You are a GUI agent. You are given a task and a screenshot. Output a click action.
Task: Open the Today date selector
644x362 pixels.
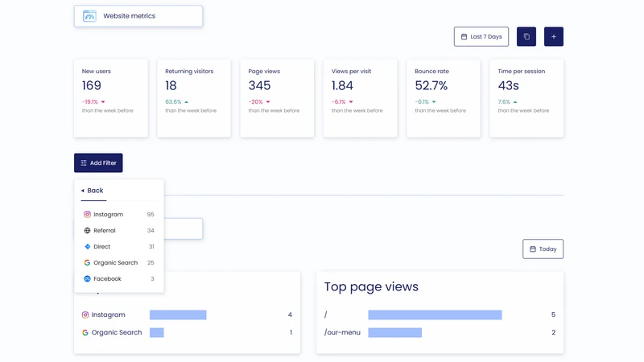(543, 249)
